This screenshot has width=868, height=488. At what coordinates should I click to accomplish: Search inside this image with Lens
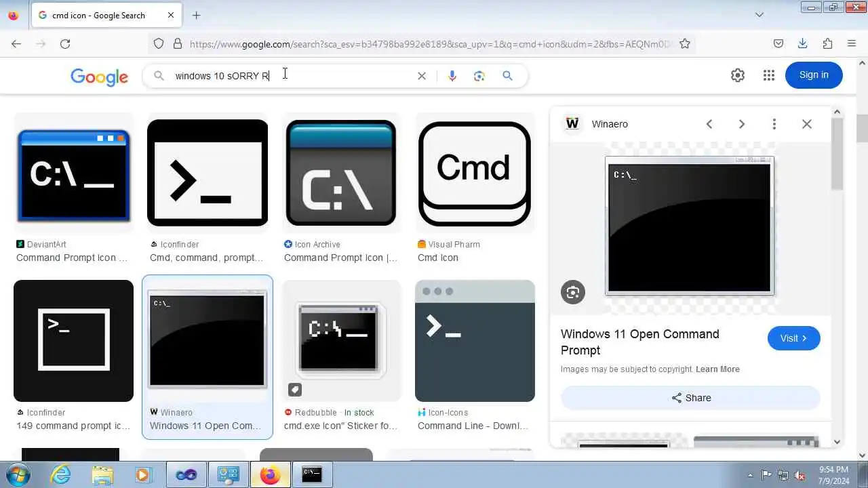573,292
